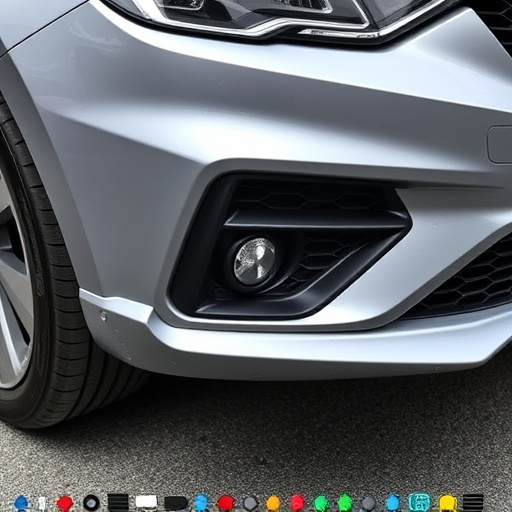
Task: Click the round fog light lens
Action: (x=254, y=261)
